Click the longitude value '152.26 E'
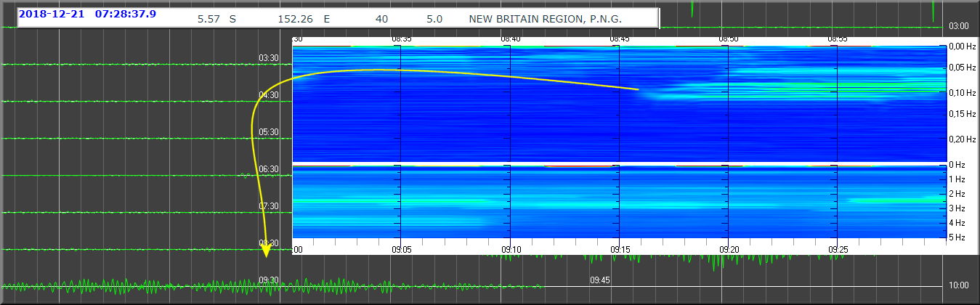The width and height of the screenshot is (980, 305). tap(304, 20)
